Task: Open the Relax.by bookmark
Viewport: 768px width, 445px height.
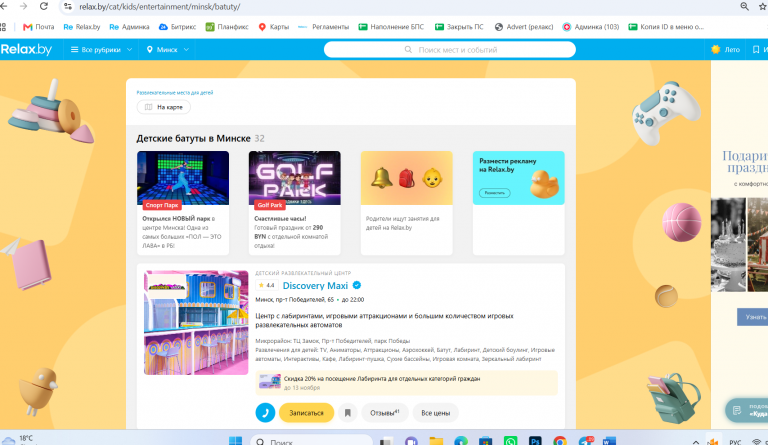Action: coord(82,27)
